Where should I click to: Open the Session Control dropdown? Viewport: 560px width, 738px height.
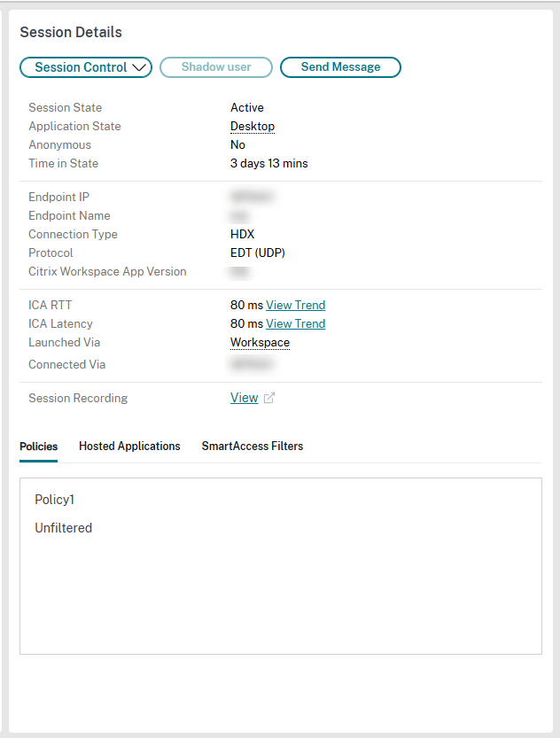click(86, 67)
